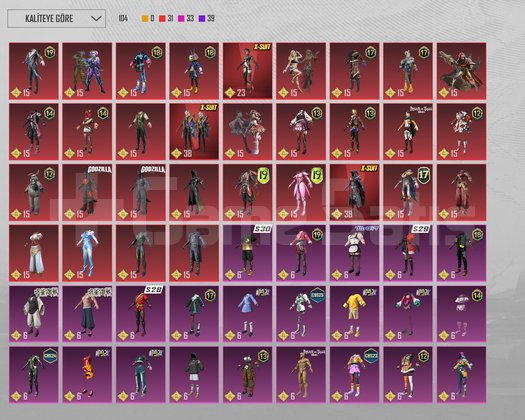The height and width of the screenshot is (420, 525).
Task: Select the pink jacket outfit with badge 19 on a purple card
Action: 301,253
